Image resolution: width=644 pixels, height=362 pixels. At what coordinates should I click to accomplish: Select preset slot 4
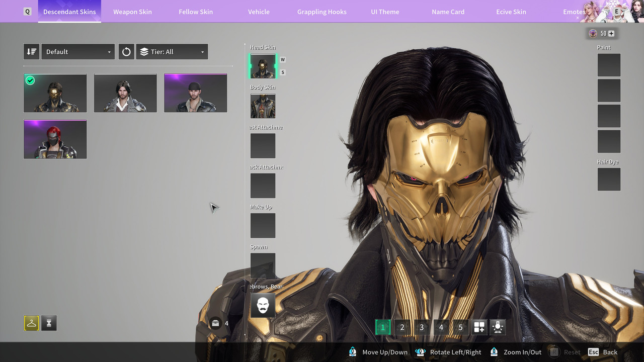pyautogui.click(x=441, y=327)
